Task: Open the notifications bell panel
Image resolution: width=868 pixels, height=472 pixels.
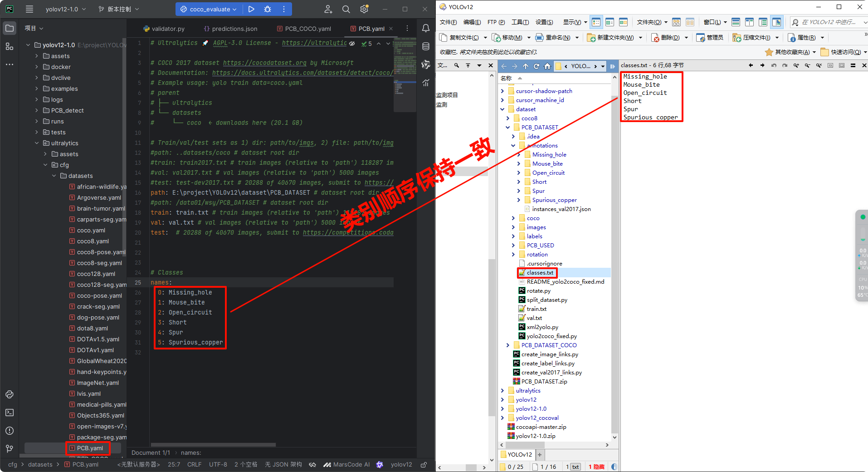Action: click(x=426, y=28)
